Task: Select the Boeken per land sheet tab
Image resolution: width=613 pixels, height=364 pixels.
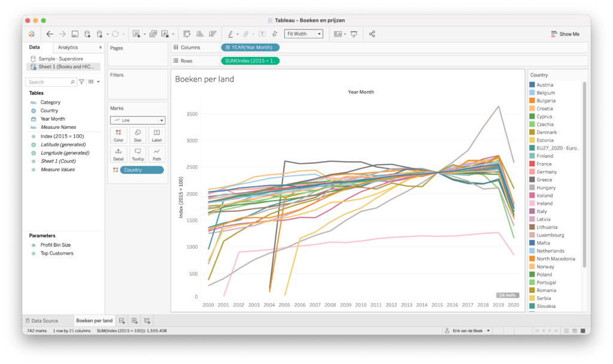Action: tap(93, 320)
